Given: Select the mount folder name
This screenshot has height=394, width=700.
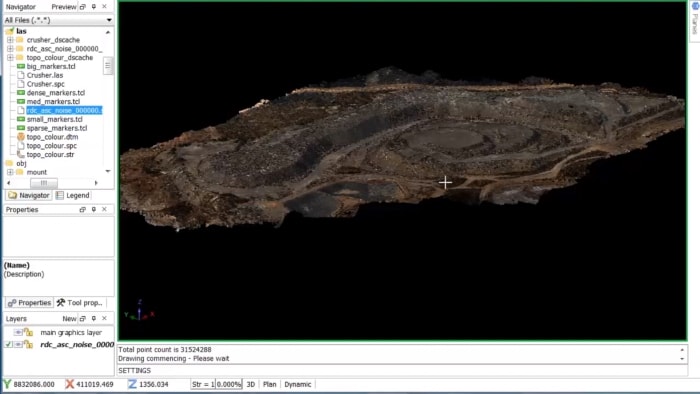Looking at the screenshot, I should click(x=37, y=172).
